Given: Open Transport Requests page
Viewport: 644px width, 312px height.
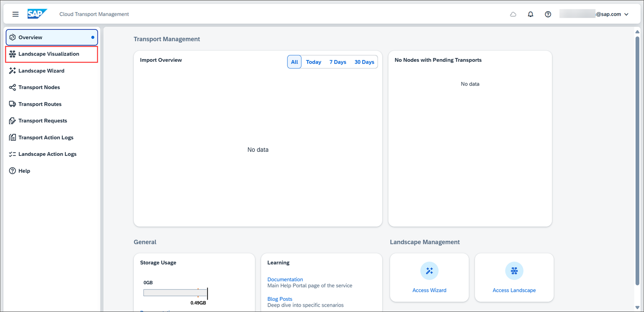Looking at the screenshot, I should (52, 121).
